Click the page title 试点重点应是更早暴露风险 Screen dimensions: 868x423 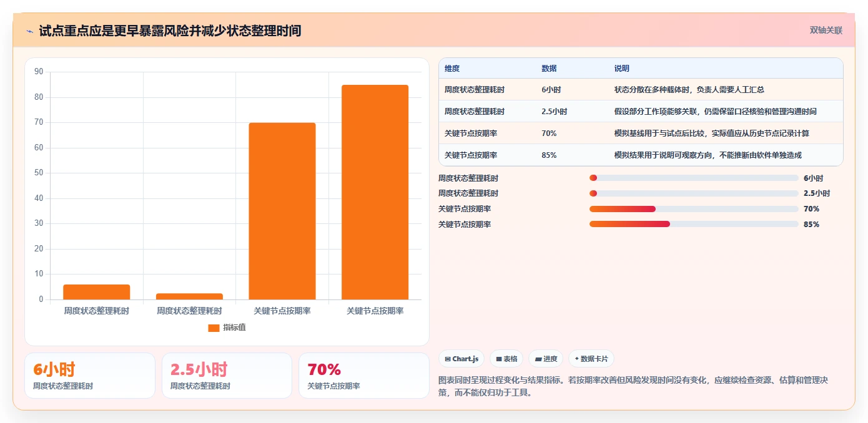point(170,31)
